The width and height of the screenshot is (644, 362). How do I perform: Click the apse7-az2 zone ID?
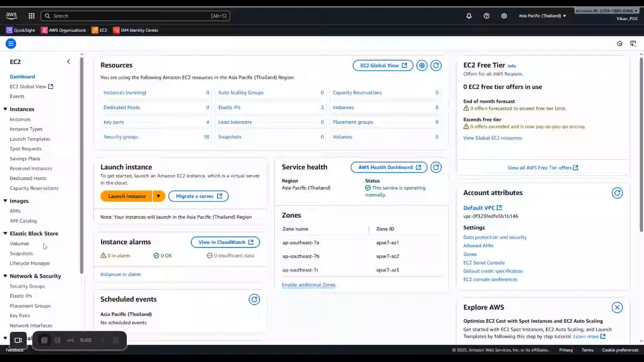tap(387, 256)
